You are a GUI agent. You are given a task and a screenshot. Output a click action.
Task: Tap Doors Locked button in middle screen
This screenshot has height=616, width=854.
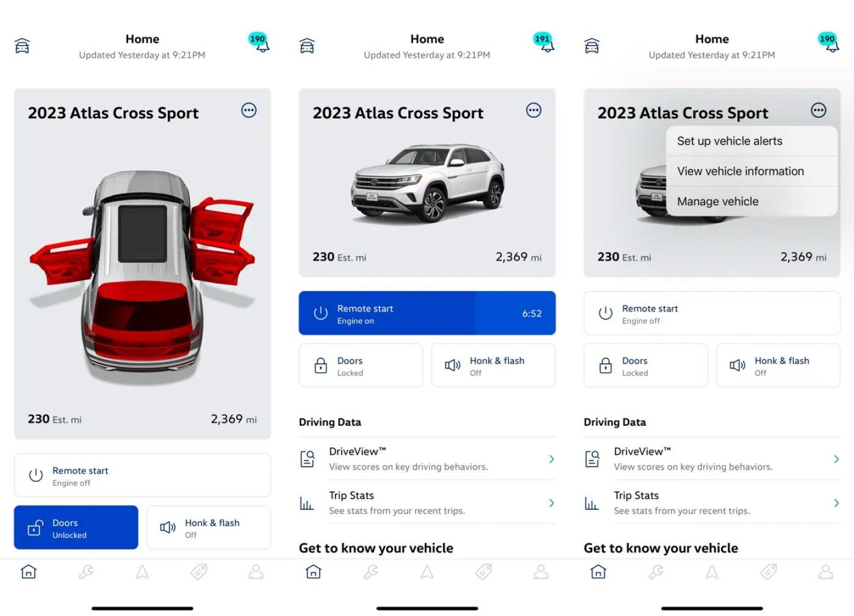pos(361,366)
